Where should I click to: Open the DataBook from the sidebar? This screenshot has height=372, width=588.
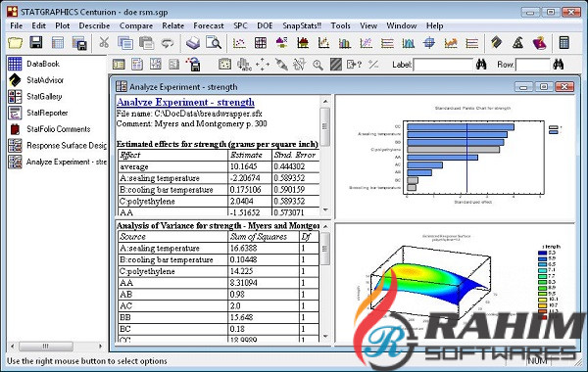[43, 64]
